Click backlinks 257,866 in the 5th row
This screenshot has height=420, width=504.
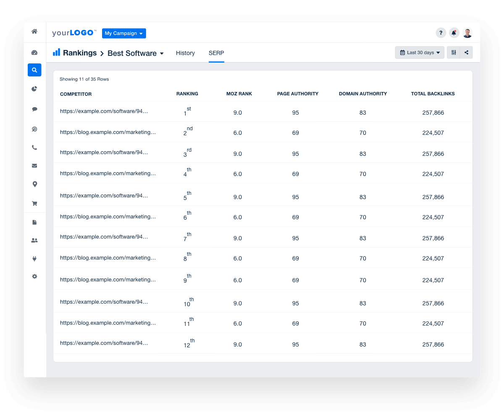[x=433, y=197]
